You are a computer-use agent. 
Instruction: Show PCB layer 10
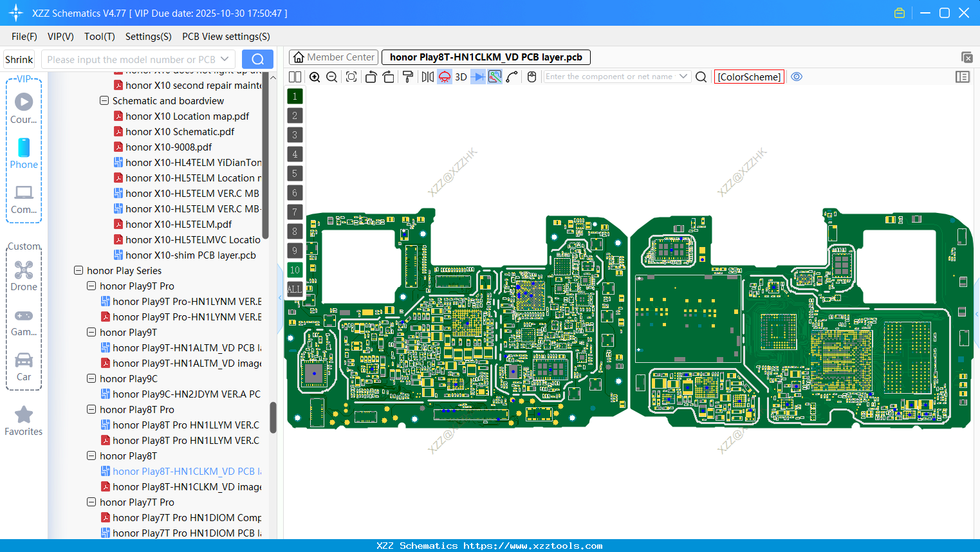[x=295, y=270]
